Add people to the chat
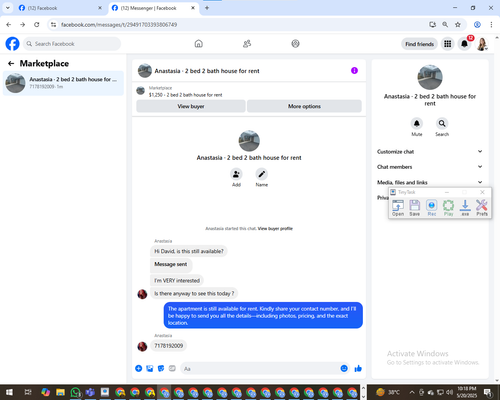Viewport: 500px width, 400px height. pyautogui.click(x=236, y=174)
